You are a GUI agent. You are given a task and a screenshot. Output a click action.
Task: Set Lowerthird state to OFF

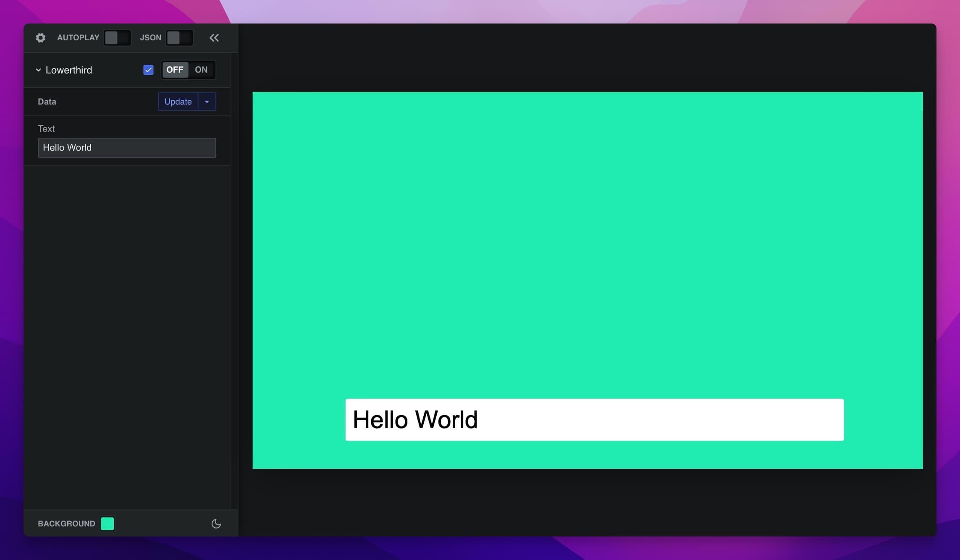(175, 70)
